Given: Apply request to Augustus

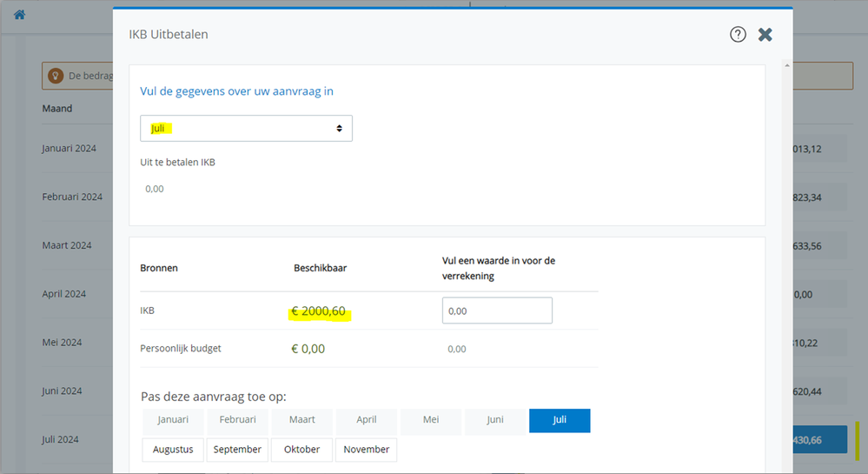Looking at the screenshot, I should tap(173, 450).
